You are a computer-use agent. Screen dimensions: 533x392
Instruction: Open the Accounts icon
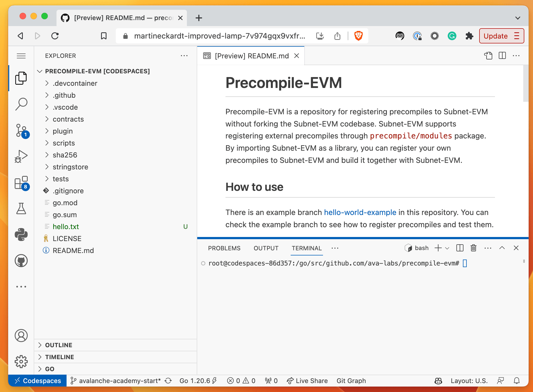click(21, 336)
